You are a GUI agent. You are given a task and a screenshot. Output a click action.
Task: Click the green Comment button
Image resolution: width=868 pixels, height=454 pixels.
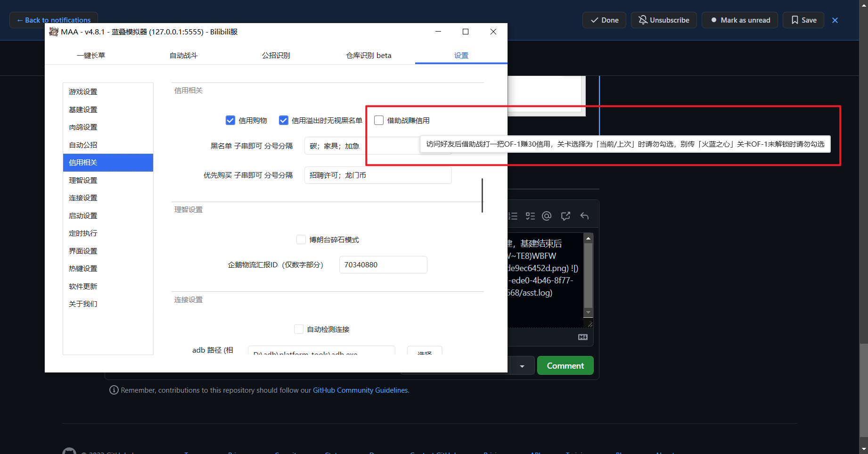coord(565,365)
